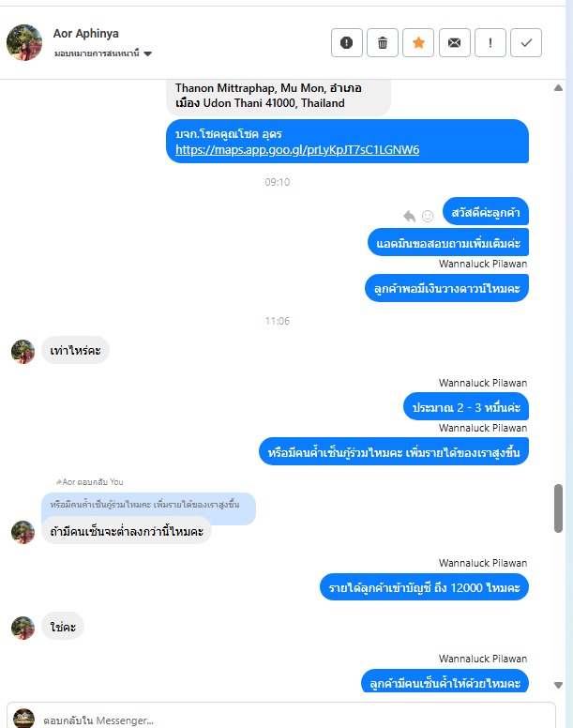Flag conversation with the exclamation mark icon
The image size is (573, 728).
(x=490, y=43)
